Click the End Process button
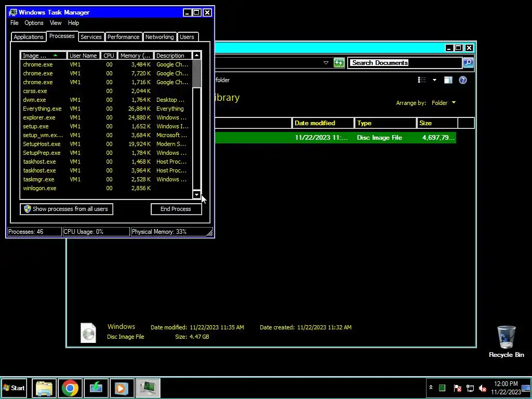Viewport: 532px width, 399px height. (176, 209)
